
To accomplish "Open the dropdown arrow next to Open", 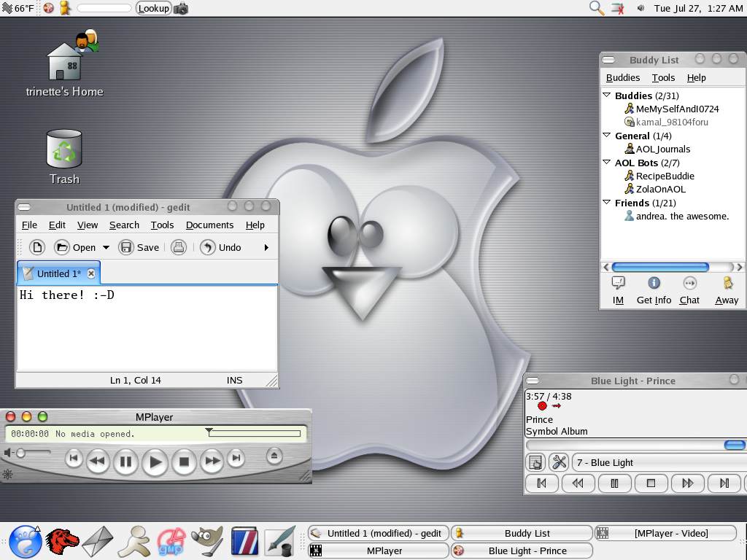I will [x=107, y=248].
